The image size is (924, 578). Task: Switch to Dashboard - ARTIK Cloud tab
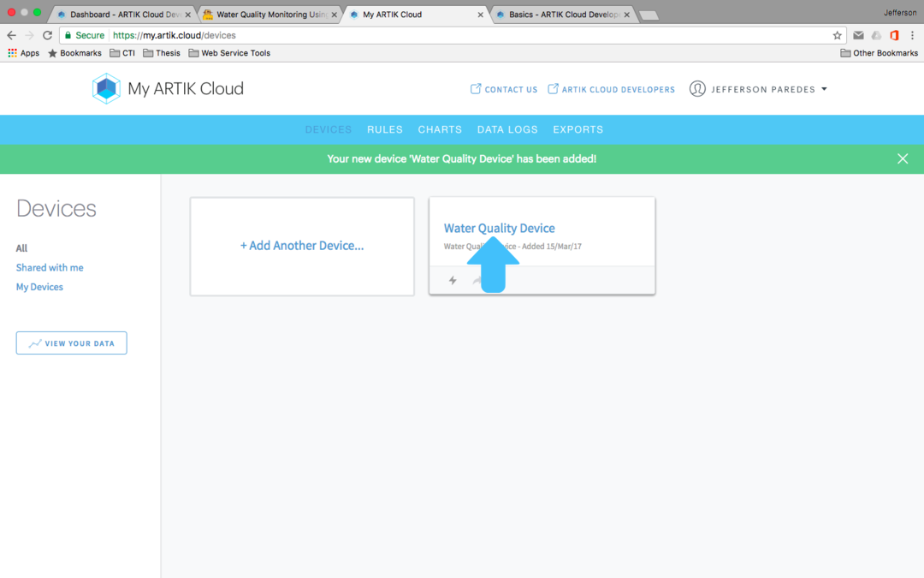[x=121, y=15]
